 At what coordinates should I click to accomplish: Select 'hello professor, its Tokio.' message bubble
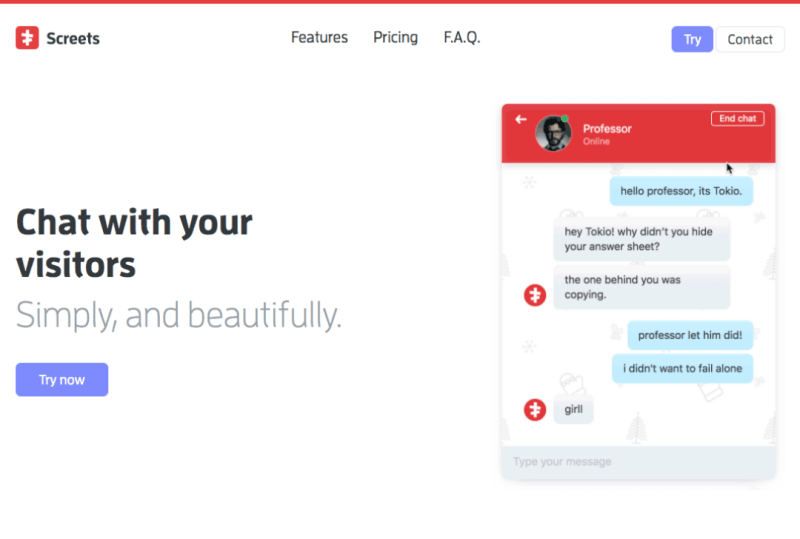point(681,191)
